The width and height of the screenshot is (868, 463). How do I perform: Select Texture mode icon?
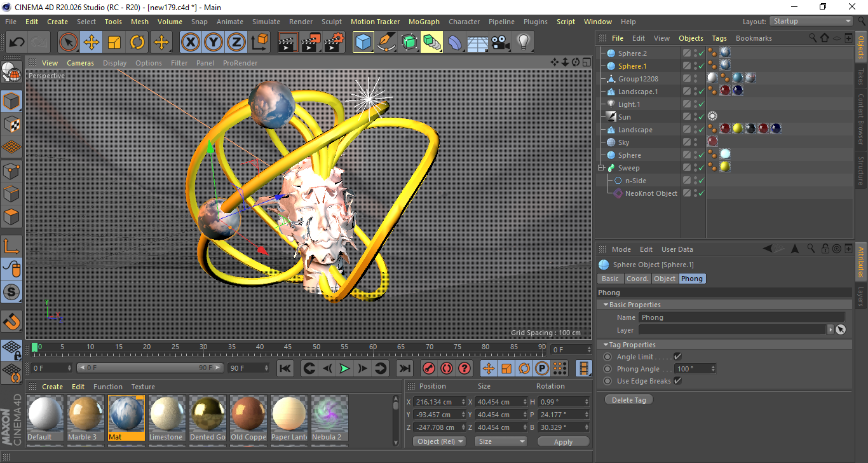(11, 124)
